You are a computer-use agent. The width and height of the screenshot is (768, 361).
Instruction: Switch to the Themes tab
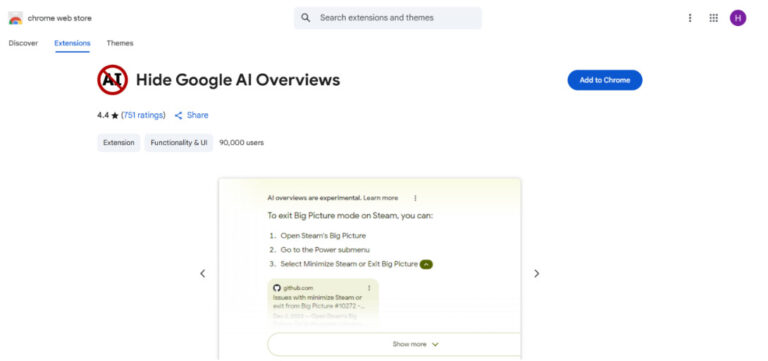120,43
